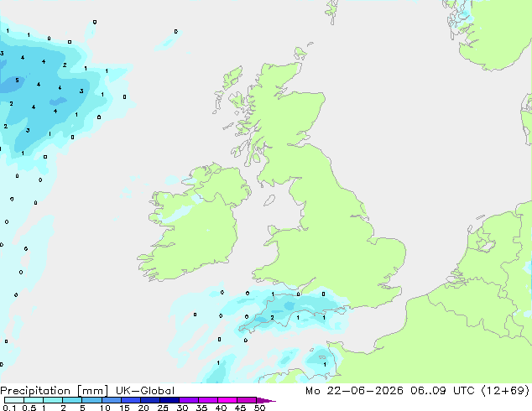Screen dimensions: 532x411
Task: Click the 40–45 mm bright magenta swatch
Action: (x=227, y=400)
